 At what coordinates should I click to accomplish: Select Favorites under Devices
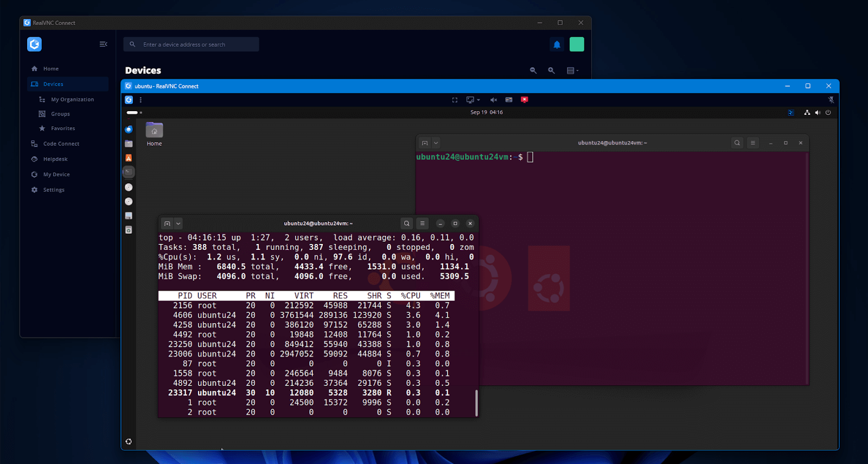point(63,128)
